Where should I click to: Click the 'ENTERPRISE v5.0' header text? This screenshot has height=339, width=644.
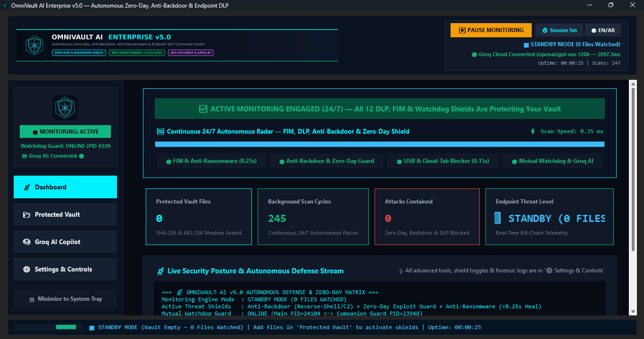point(140,37)
